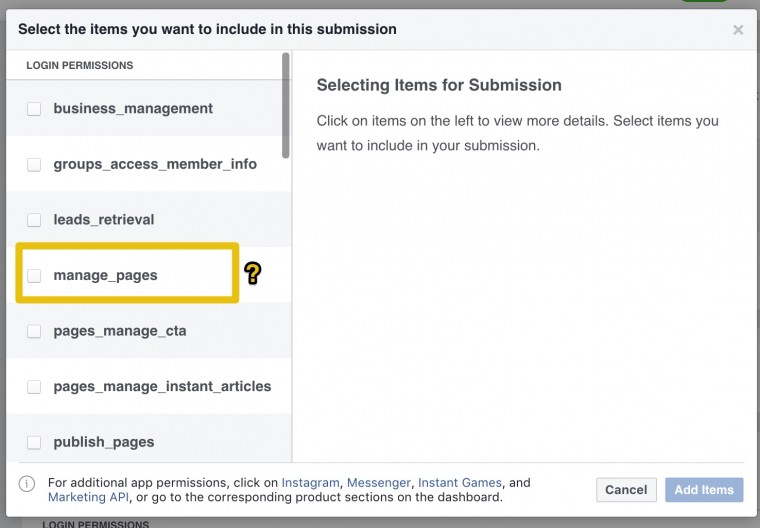
Task: Tick the publish_pages checkbox
Action: click(34, 442)
